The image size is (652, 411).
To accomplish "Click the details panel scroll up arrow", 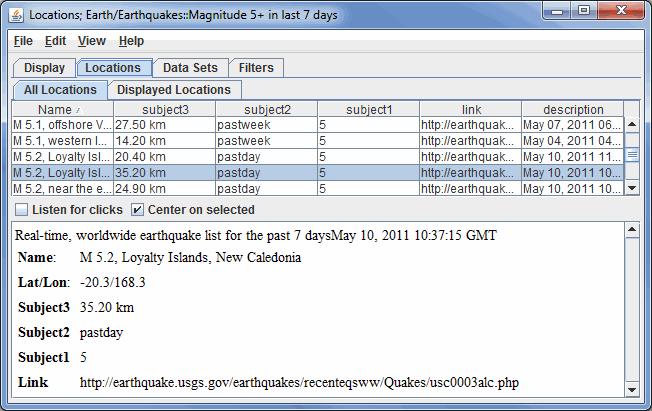I will (x=631, y=231).
